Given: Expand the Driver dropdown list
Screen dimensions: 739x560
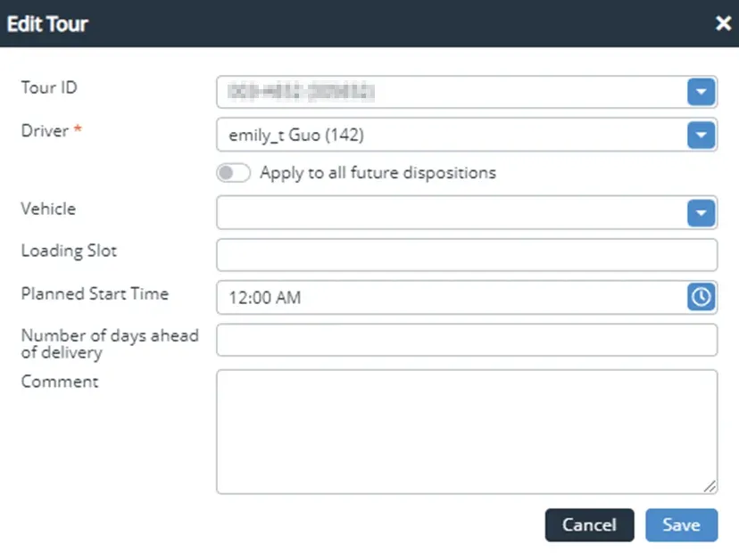Looking at the screenshot, I should click(701, 135).
